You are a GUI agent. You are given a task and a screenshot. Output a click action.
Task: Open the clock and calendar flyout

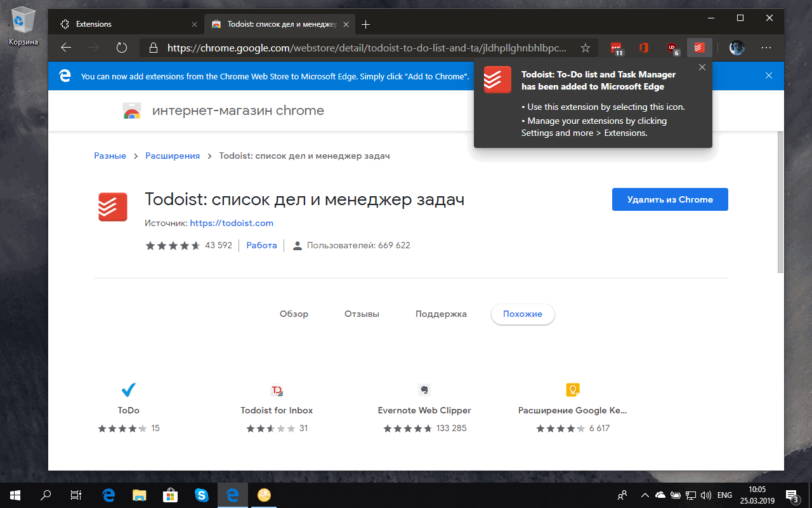click(x=757, y=495)
